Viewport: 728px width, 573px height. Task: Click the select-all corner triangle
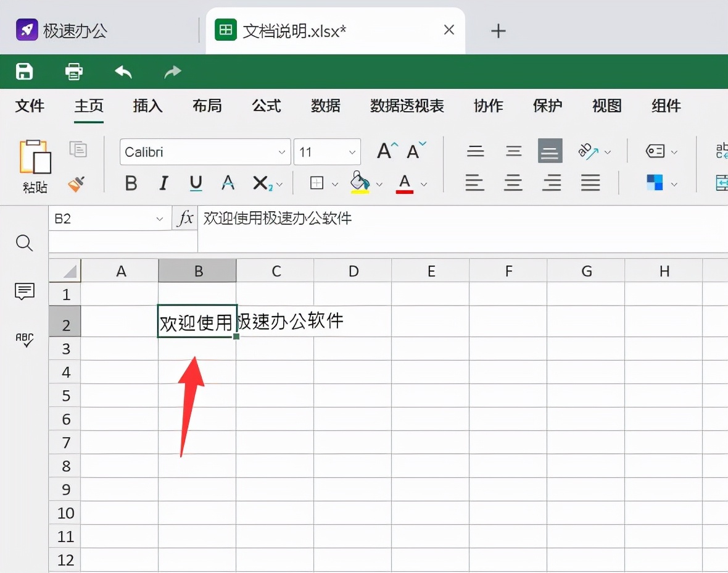(x=65, y=271)
